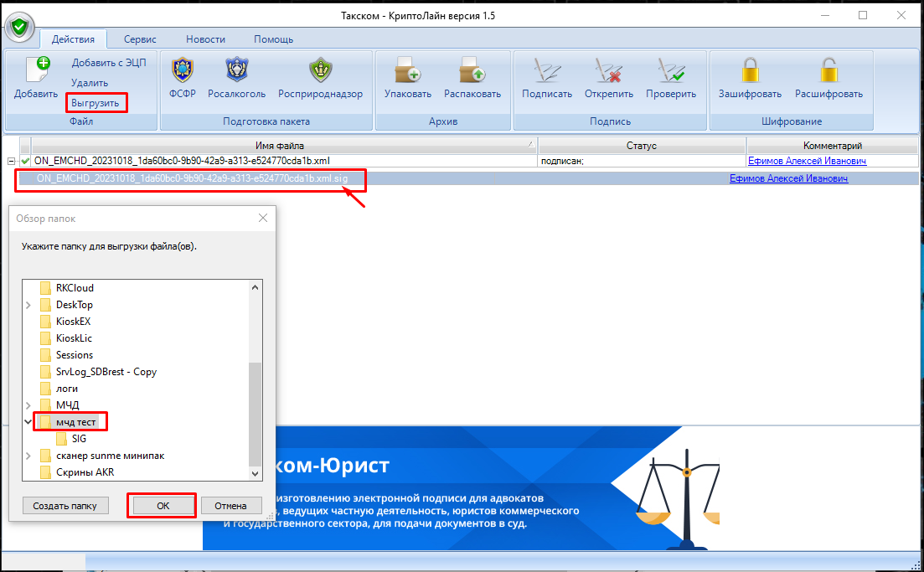The height and width of the screenshot is (572, 924).
Task: Open the Сервис tab
Action: pos(140,39)
